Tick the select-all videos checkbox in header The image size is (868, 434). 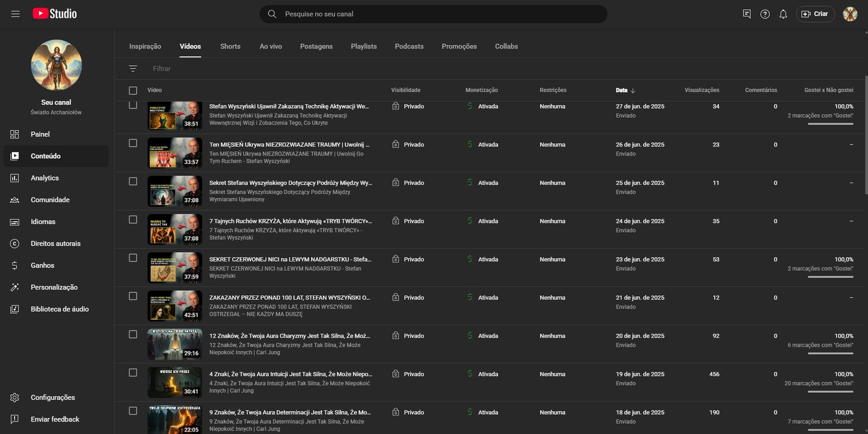[x=133, y=91]
